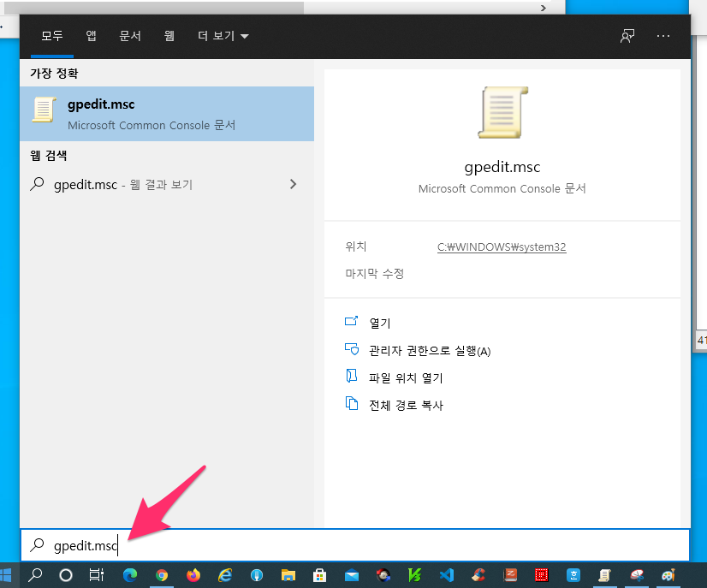Switch to the 웹 tab

[x=169, y=36]
